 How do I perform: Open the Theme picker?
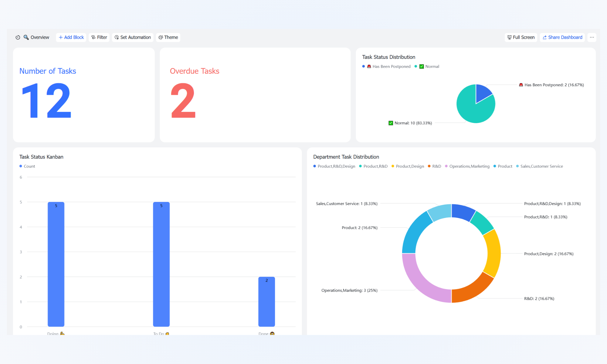pos(168,37)
